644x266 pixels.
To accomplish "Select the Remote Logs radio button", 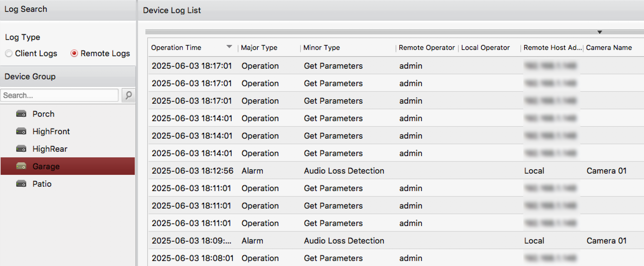I will (74, 53).
